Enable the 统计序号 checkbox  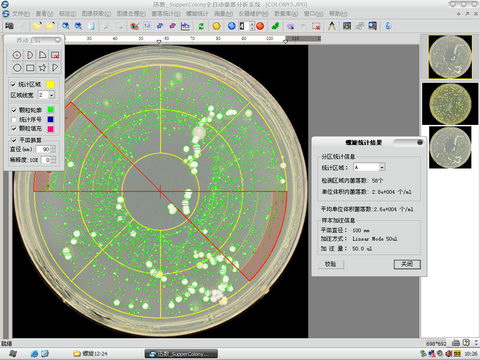14,119
